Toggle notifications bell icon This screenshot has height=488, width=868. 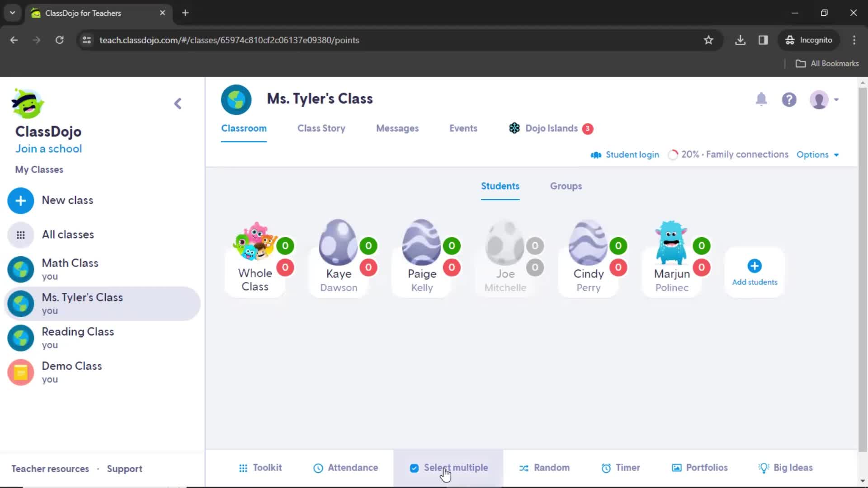(x=761, y=99)
